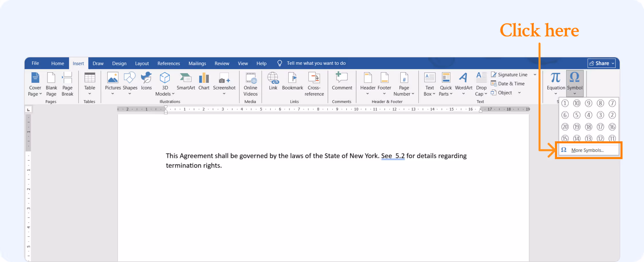Insert a SmartArt graphic
This screenshot has height=262, width=644.
tap(186, 83)
